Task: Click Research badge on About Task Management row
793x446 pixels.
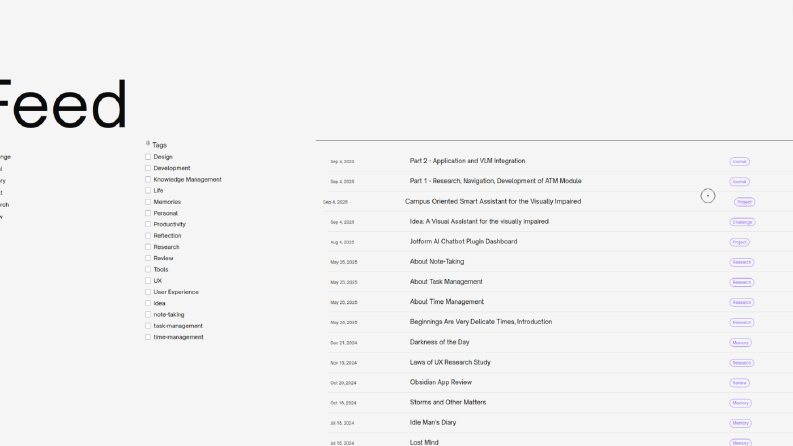Action: 742,282
